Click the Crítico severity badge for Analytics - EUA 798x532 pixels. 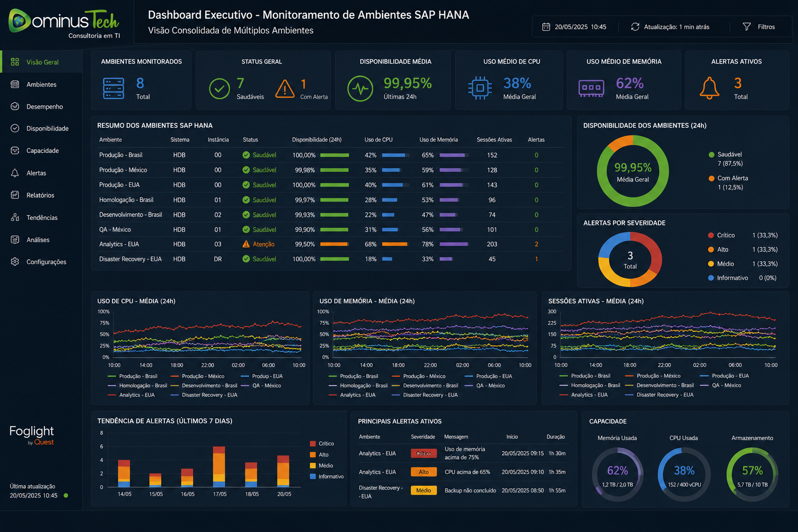(x=424, y=454)
